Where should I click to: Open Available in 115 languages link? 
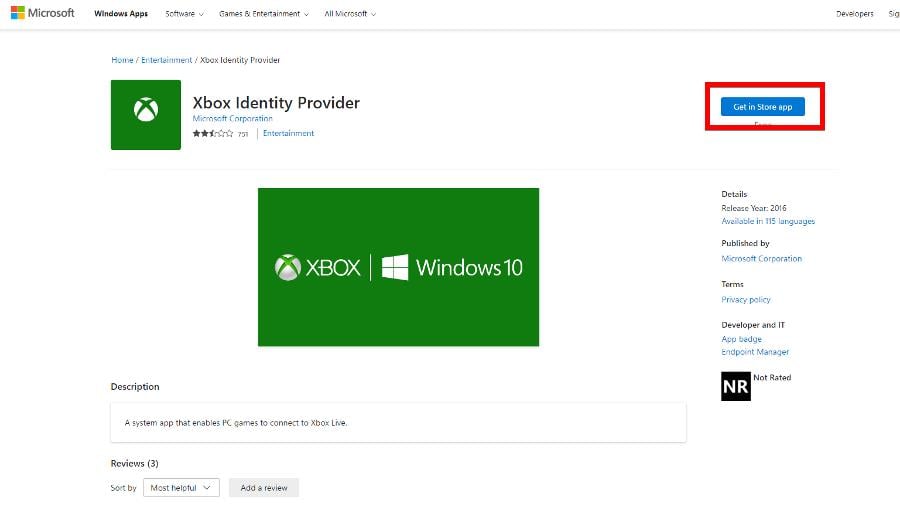pos(768,221)
